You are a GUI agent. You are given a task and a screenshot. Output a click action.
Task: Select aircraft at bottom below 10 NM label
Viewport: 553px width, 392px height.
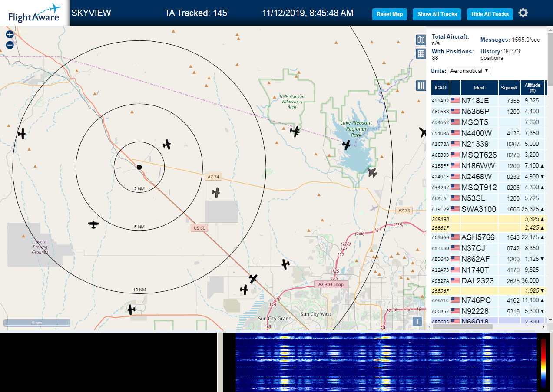tap(131, 310)
